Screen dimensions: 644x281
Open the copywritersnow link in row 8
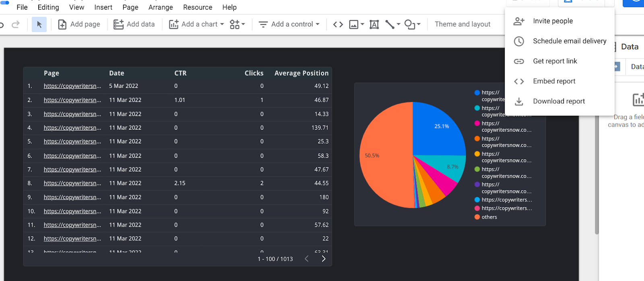click(x=72, y=183)
